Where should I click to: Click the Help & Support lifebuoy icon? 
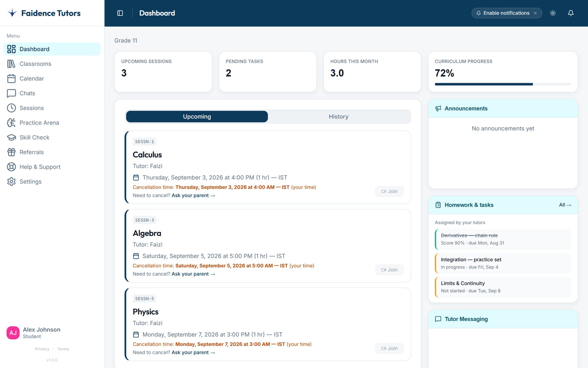click(x=11, y=167)
